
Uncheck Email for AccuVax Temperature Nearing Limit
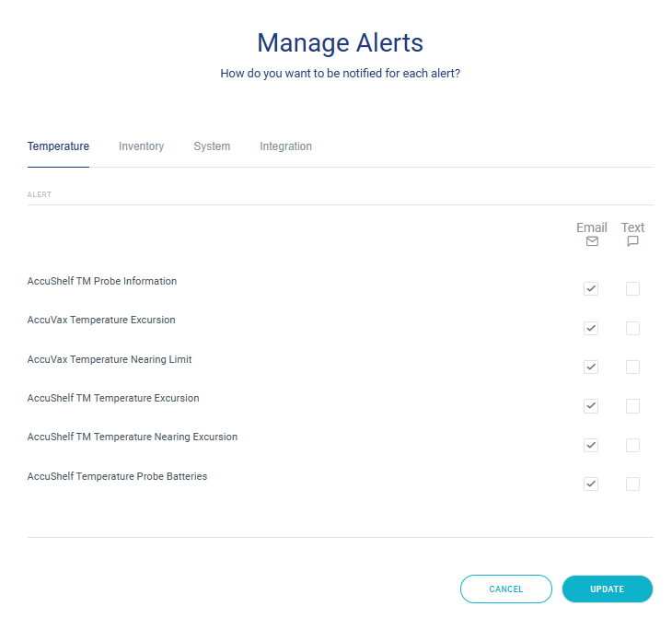[x=591, y=367]
